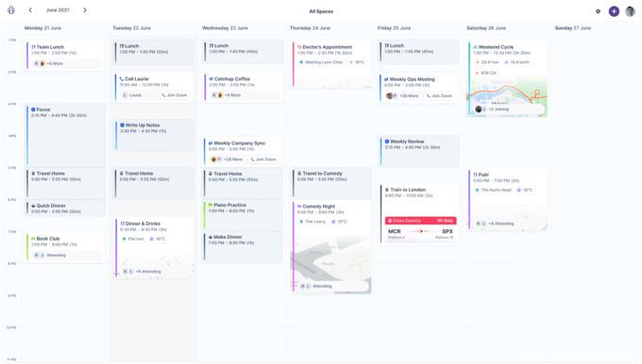
Task: Click SPX arrival station
Action: (x=448, y=231)
